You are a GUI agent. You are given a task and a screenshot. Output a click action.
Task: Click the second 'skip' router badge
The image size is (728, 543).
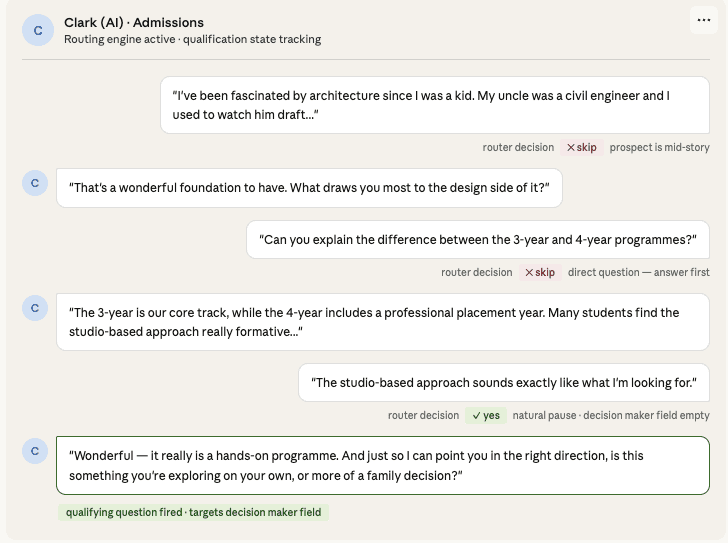539,273
